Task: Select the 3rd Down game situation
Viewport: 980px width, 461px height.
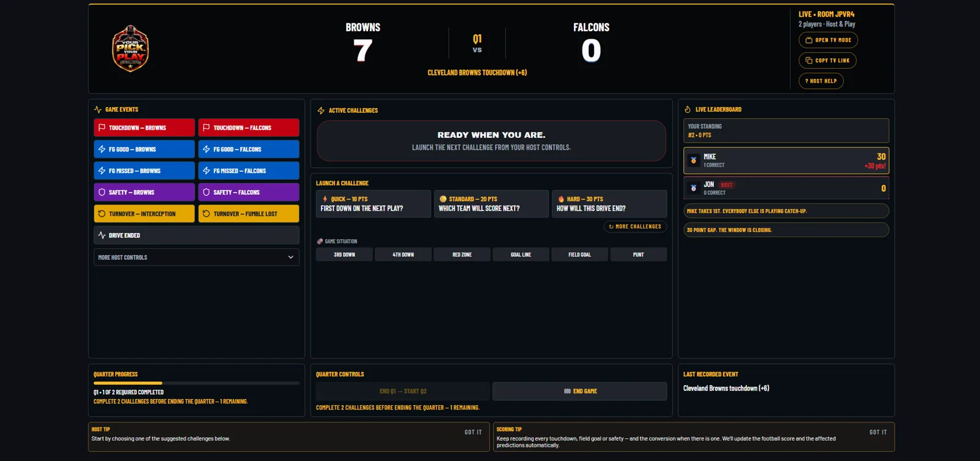Action: (344, 254)
